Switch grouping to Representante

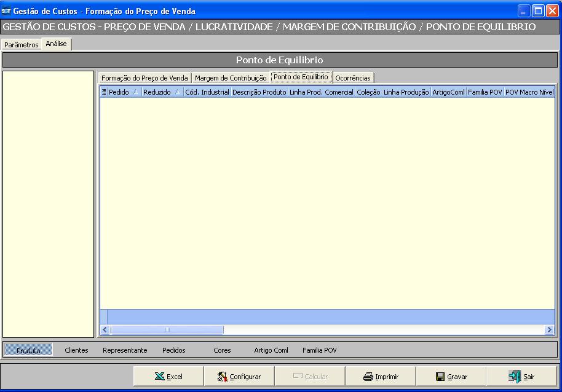point(125,350)
